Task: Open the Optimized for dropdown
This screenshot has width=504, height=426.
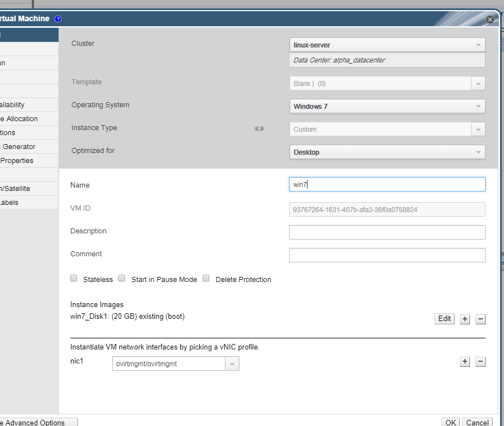Action: coord(387,152)
